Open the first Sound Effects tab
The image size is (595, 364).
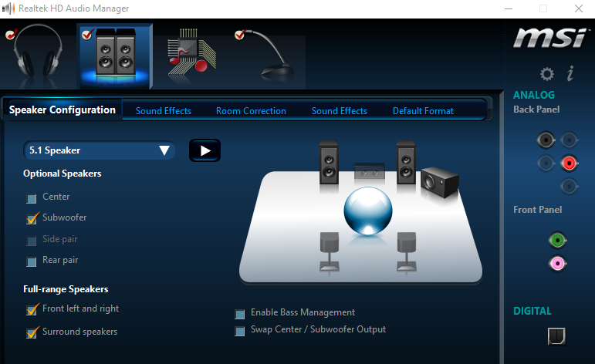163,111
